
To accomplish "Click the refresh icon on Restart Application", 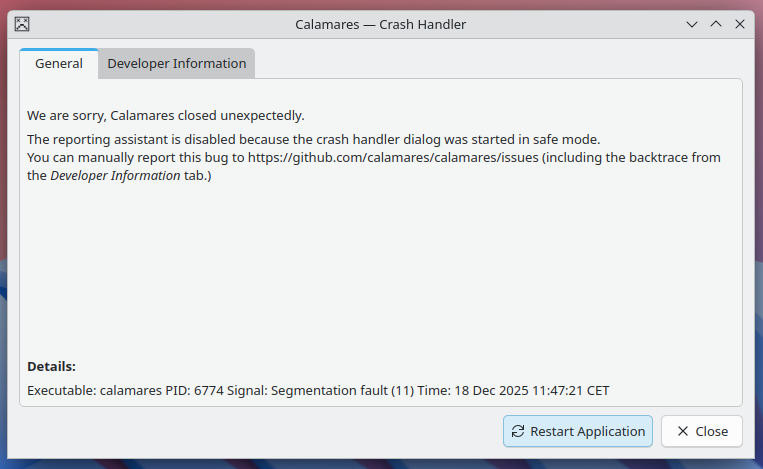I will click(x=517, y=432).
